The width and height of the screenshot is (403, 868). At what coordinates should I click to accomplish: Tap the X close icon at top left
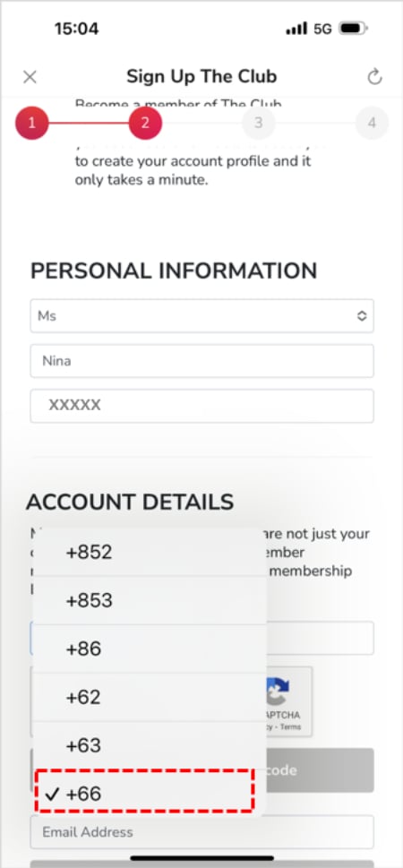tap(30, 77)
